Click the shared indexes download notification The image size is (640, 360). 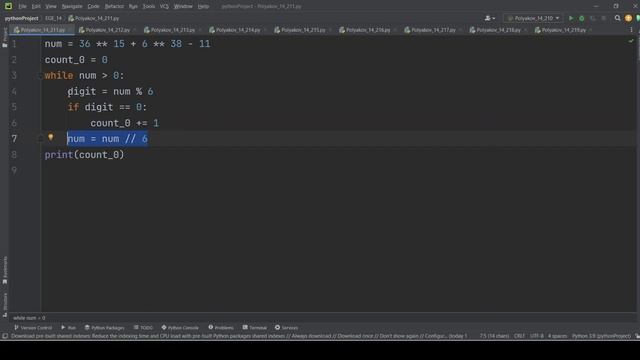point(239,336)
